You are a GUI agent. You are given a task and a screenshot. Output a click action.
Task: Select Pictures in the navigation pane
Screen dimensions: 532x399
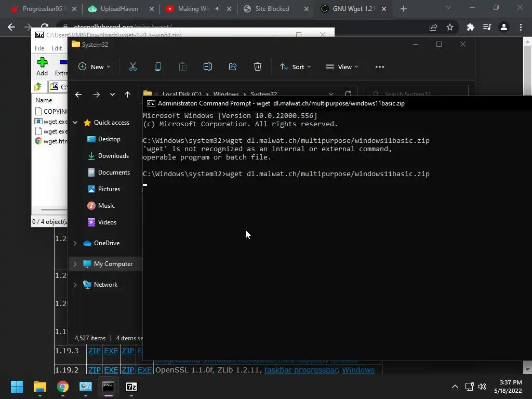tap(109, 189)
